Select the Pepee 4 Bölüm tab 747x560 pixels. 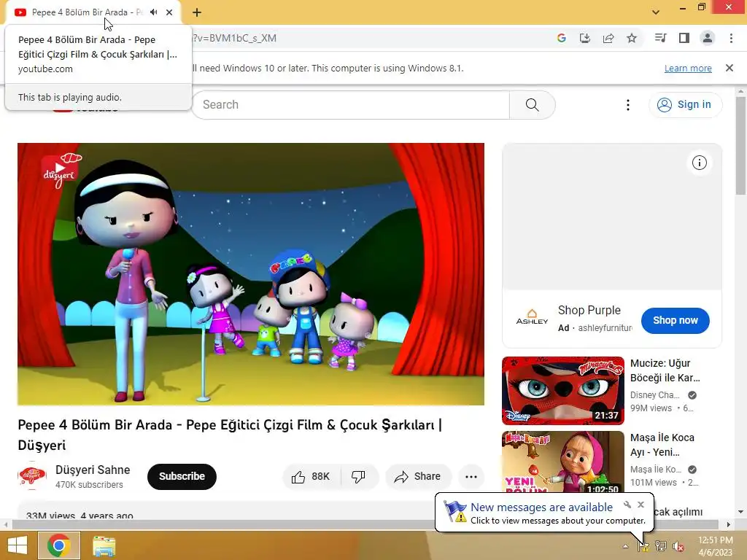[x=93, y=12]
